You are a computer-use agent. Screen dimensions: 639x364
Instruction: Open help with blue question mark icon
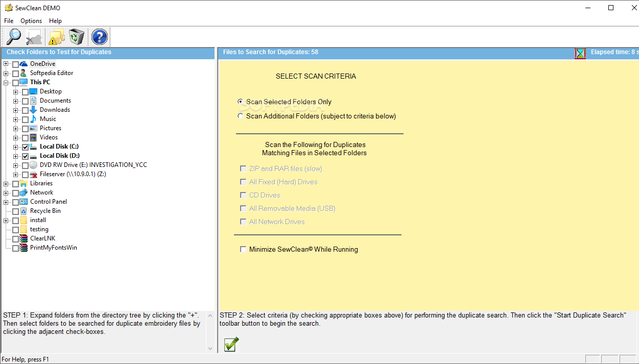(x=100, y=37)
